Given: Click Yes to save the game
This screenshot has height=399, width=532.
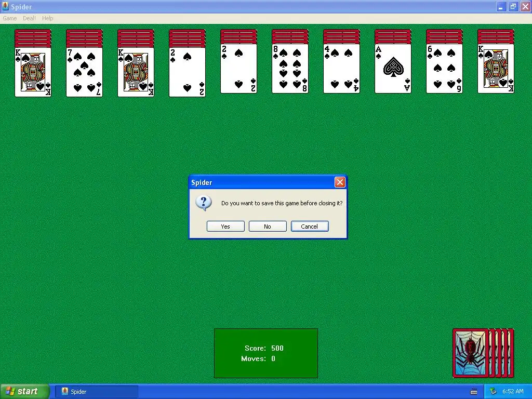Looking at the screenshot, I should pyautogui.click(x=225, y=227).
